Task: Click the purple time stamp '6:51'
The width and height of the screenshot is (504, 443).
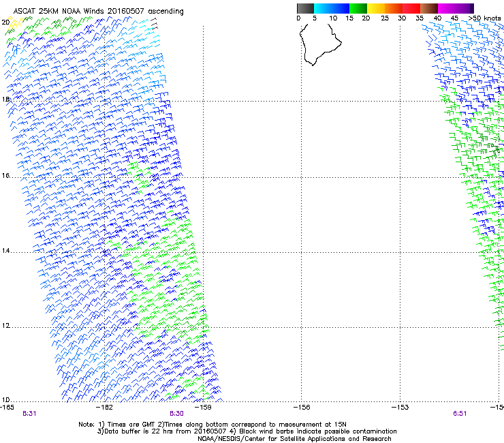Action: (x=460, y=414)
